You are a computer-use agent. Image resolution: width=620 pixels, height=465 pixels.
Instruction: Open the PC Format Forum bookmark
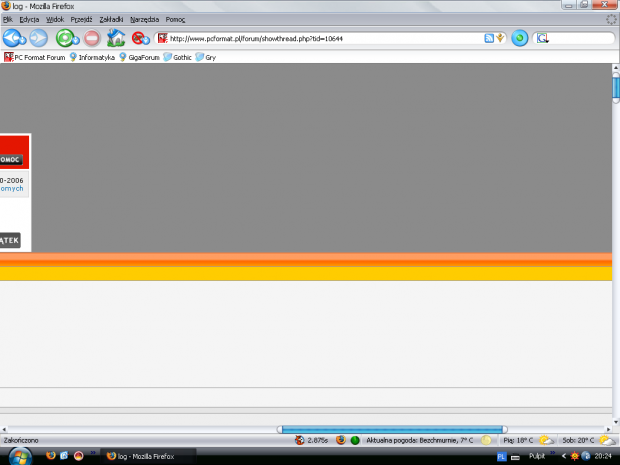pos(35,57)
